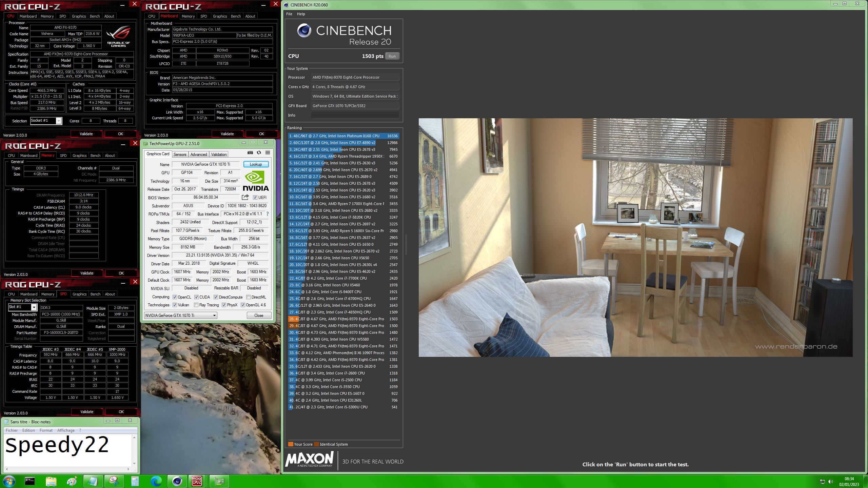Toggle the OpenGL 4.6 checkbox
868x488 pixels.
click(x=243, y=305)
